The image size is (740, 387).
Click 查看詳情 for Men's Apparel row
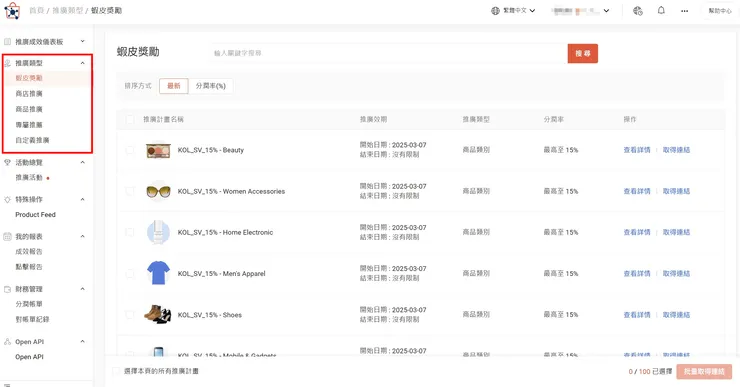pyautogui.click(x=637, y=273)
